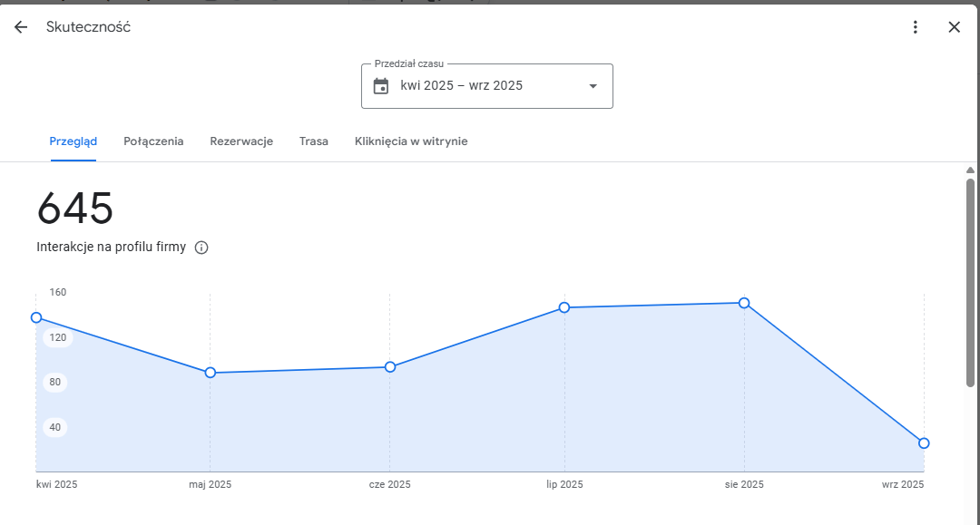Open the Rezerwacje tab
The width and height of the screenshot is (980, 525).
coord(241,141)
